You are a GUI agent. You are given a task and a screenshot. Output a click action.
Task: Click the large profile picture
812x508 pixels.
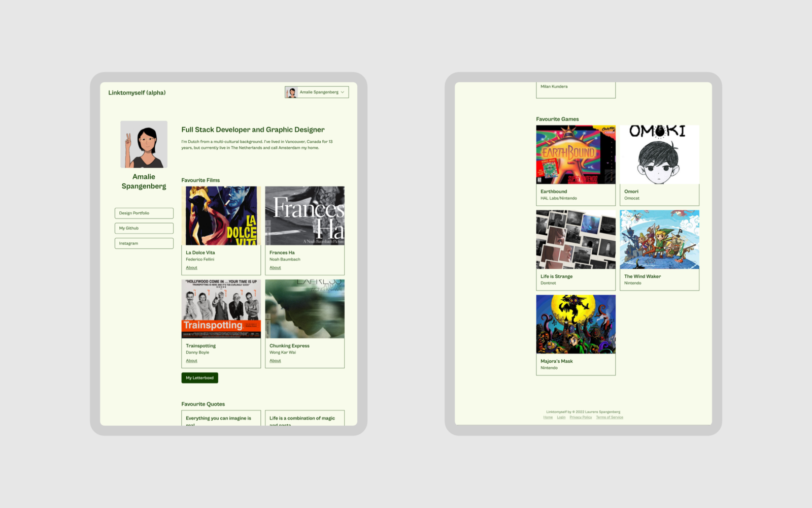tap(144, 144)
